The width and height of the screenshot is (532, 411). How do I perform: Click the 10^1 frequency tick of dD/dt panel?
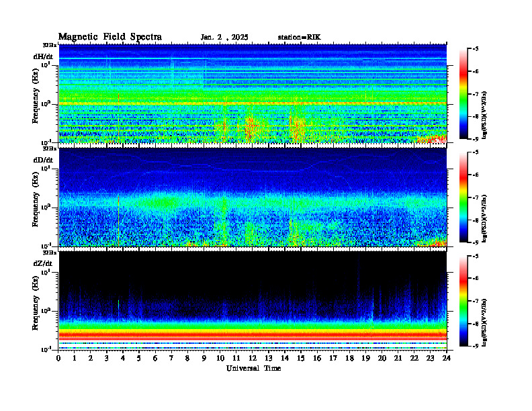click(46, 168)
